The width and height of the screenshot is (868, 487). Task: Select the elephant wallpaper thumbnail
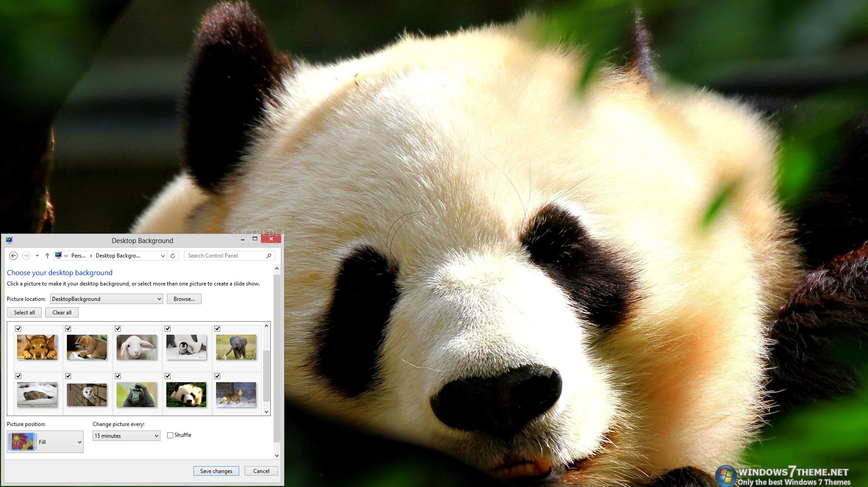[x=236, y=347]
